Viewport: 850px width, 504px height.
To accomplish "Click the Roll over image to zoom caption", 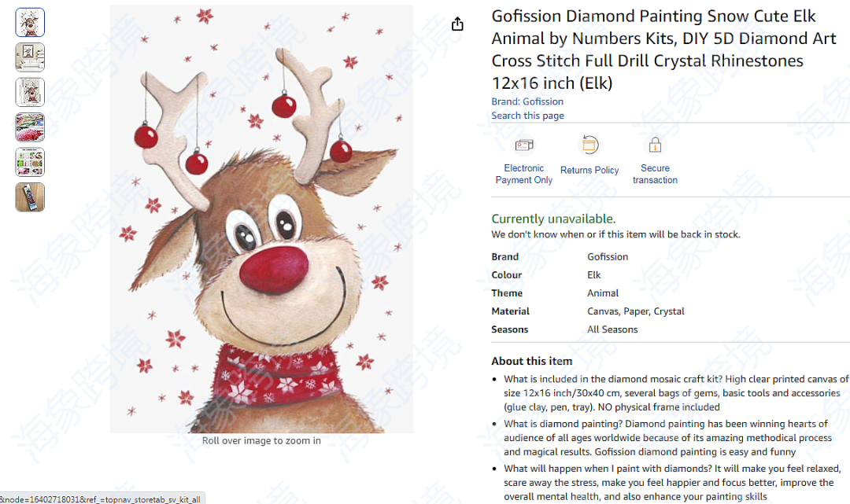I will (x=261, y=440).
